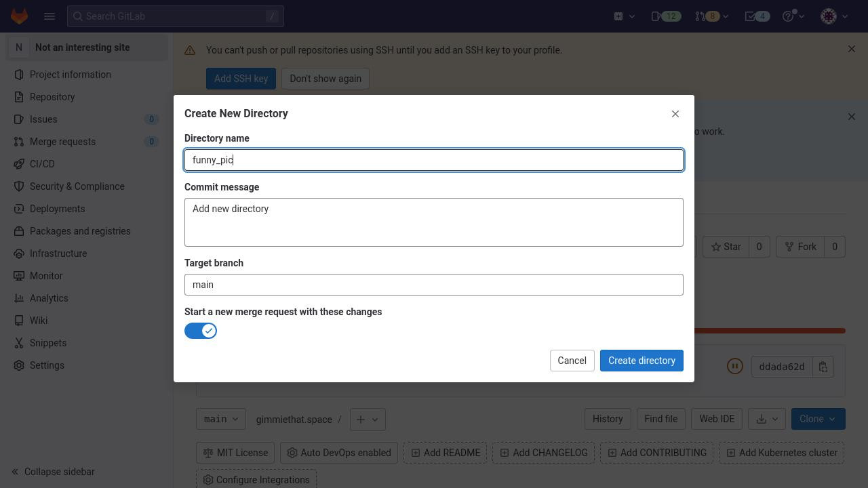
Task: Click Add CONTRIBUTING
Action: coord(656,453)
